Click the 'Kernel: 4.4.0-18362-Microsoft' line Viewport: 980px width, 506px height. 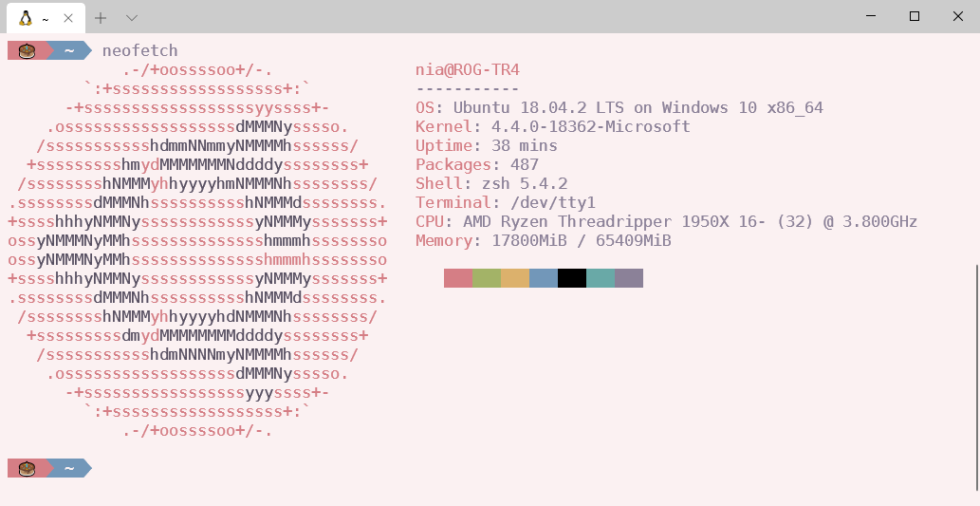coord(553,126)
